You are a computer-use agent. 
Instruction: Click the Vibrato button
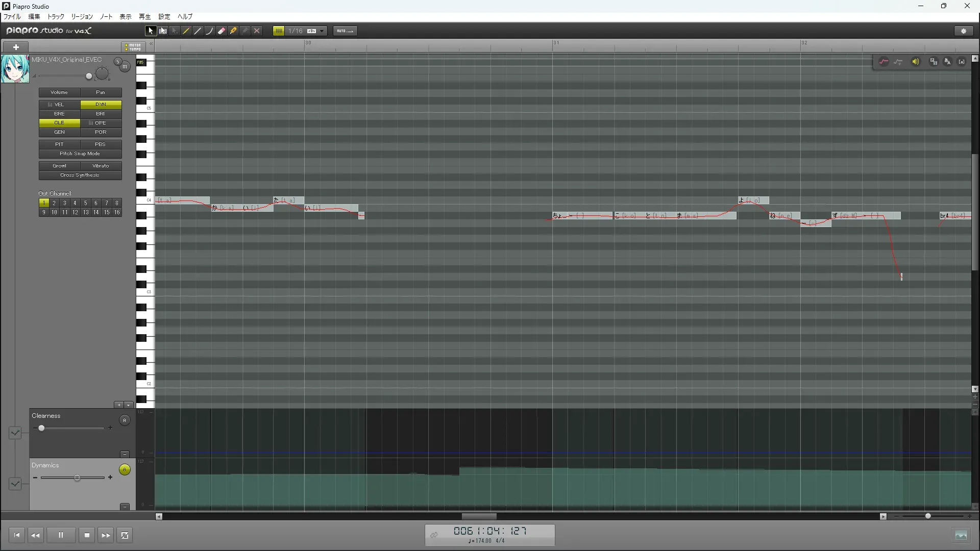click(x=101, y=166)
